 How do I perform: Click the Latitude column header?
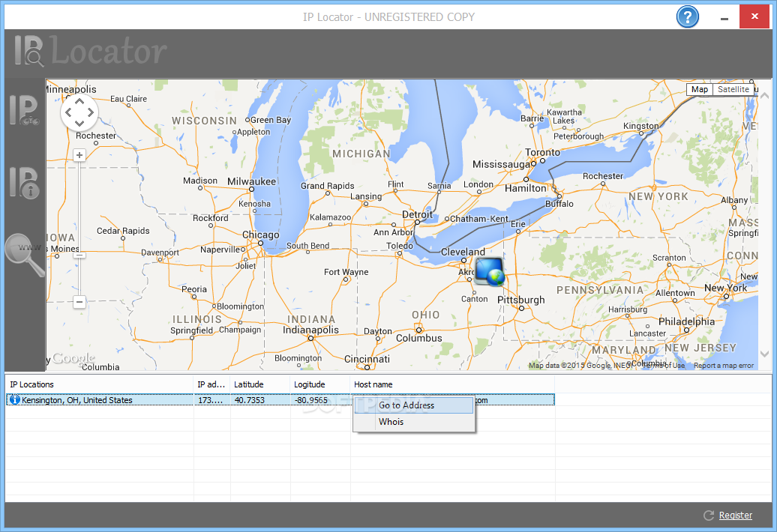(260, 384)
